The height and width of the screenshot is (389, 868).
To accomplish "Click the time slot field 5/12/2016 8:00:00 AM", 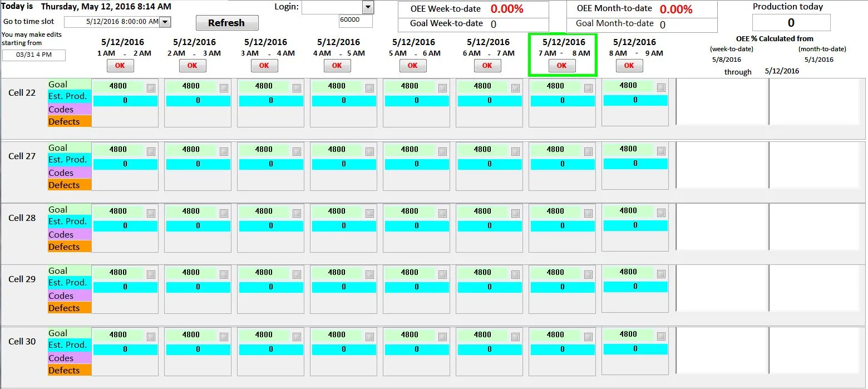I will point(112,22).
